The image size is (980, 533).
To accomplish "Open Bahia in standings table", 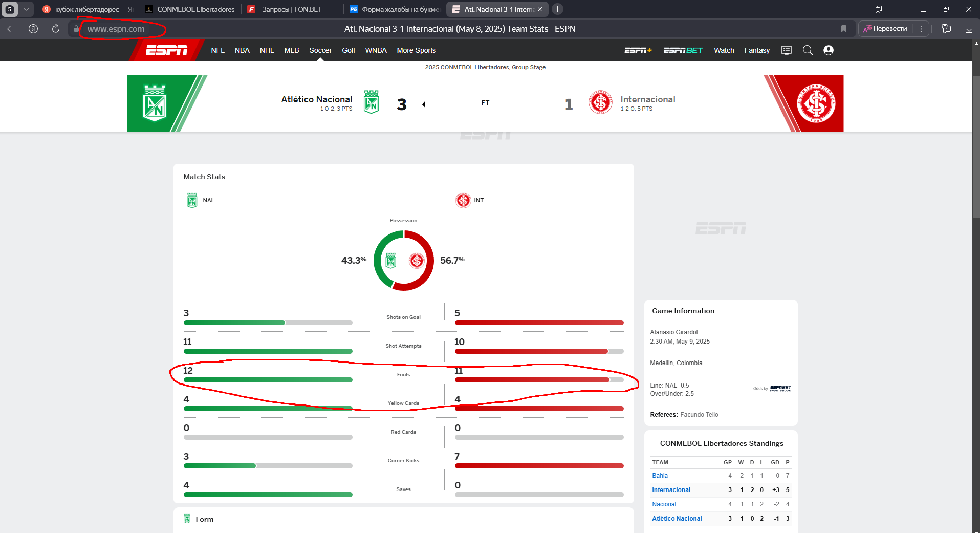I will pyautogui.click(x=660, y=476).
